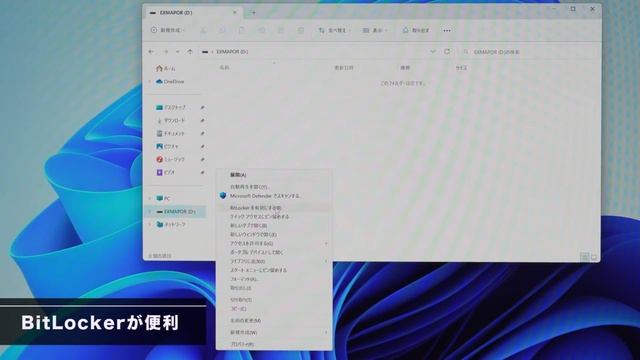Click the EXMAPOR (D:) address bar path
The height and width of the screenshot is (360, 640).
(x=232, y=52)
